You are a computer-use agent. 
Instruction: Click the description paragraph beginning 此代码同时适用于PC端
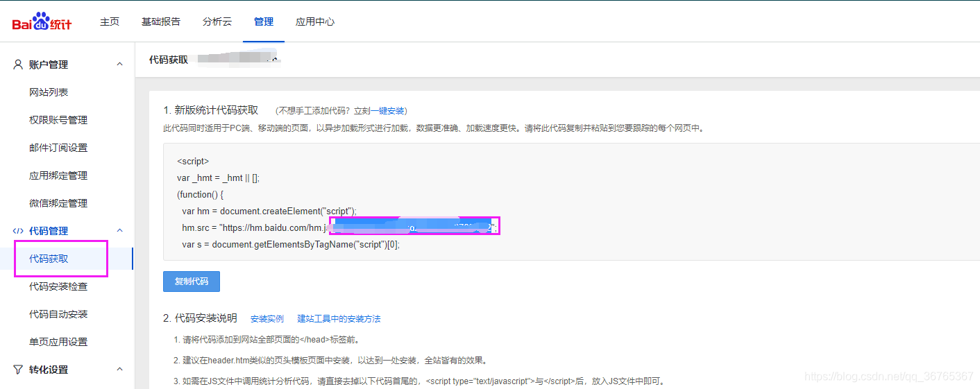click(x=434, y=128)
